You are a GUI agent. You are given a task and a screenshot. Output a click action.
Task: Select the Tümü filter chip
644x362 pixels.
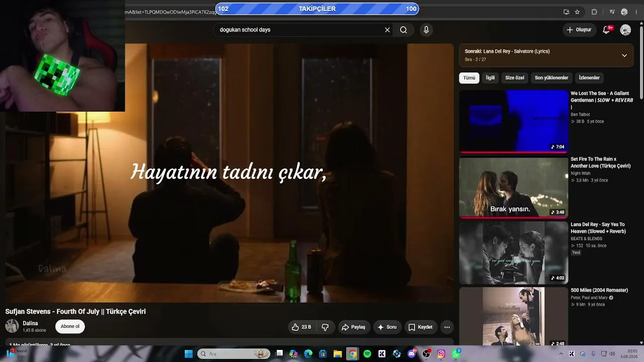click(x=469, y=78)
